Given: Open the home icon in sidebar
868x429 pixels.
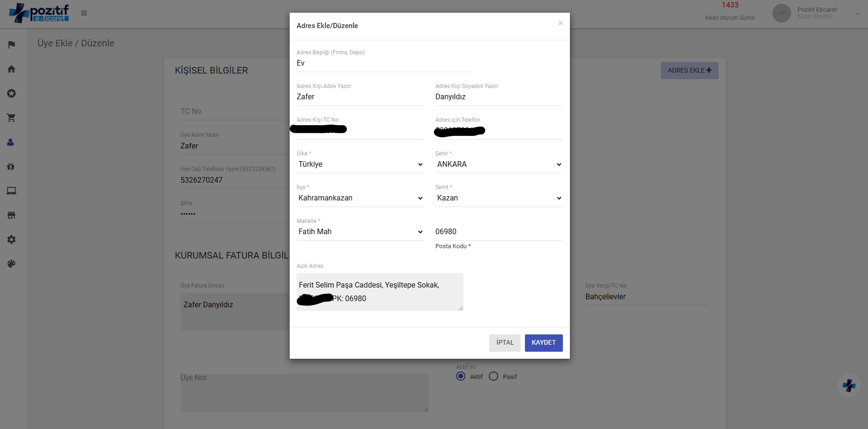Looking at the screenshot, I should click(x=12, y=69).
